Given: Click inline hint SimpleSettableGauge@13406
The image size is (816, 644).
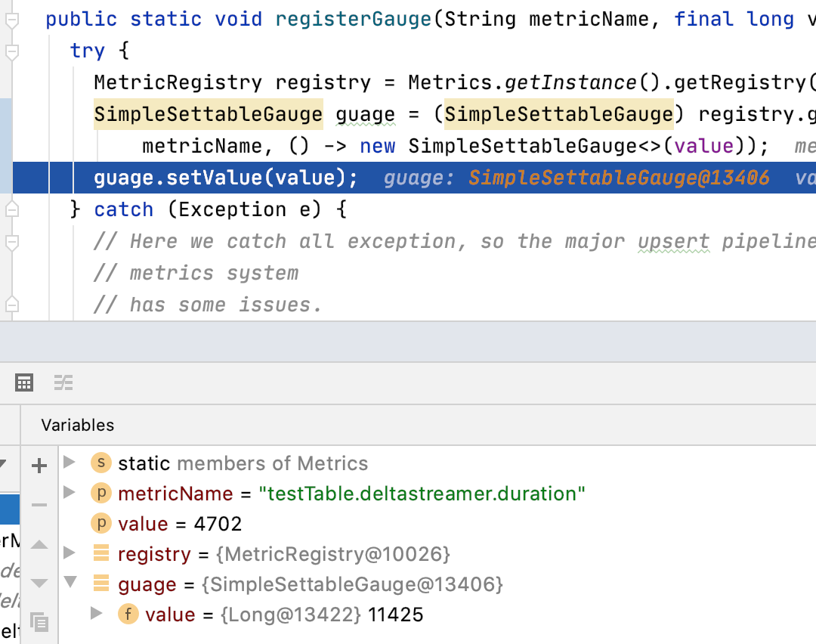Looking at the screenshot, I should 619,178.
